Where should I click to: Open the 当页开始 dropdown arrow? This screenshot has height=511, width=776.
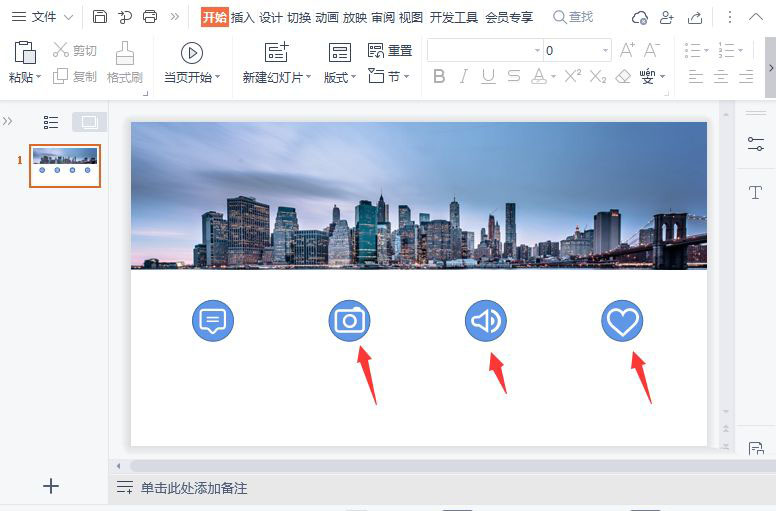click(217, 77)
